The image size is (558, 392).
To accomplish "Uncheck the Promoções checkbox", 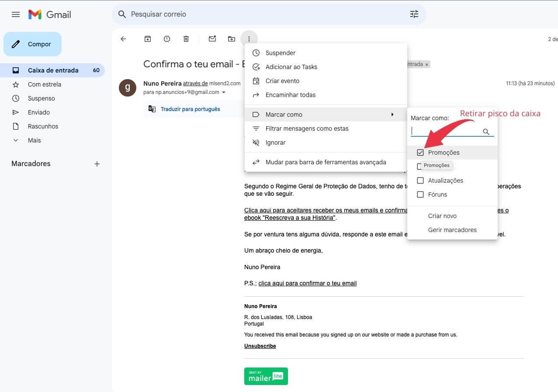I will pyautogui.click(x=420, y=153).
